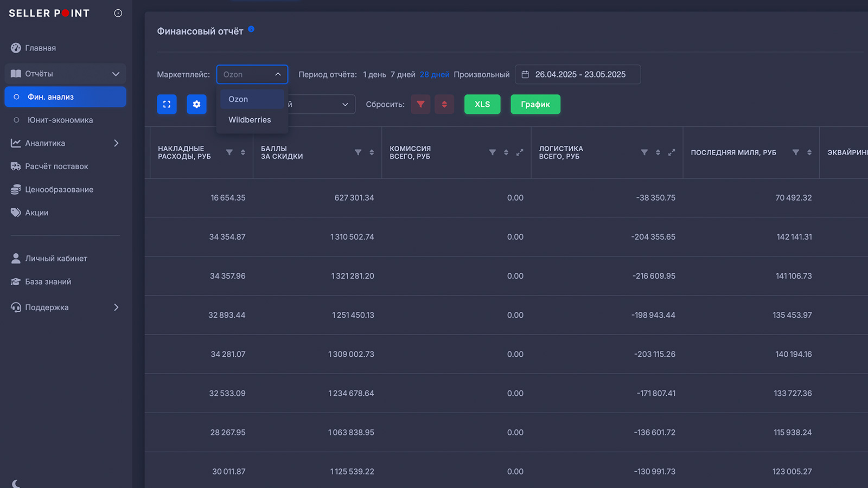Expand the Комиссия всего column group
The image size is (868, 488).
520,152
